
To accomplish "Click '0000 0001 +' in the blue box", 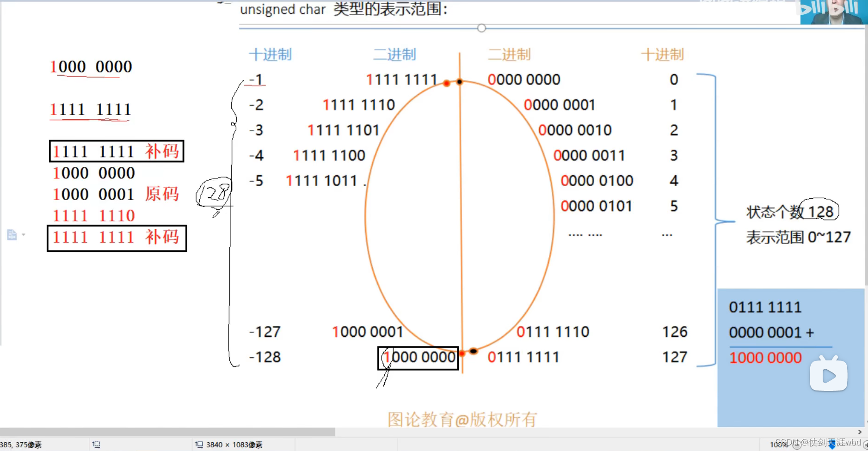I will tap(771, 333).
